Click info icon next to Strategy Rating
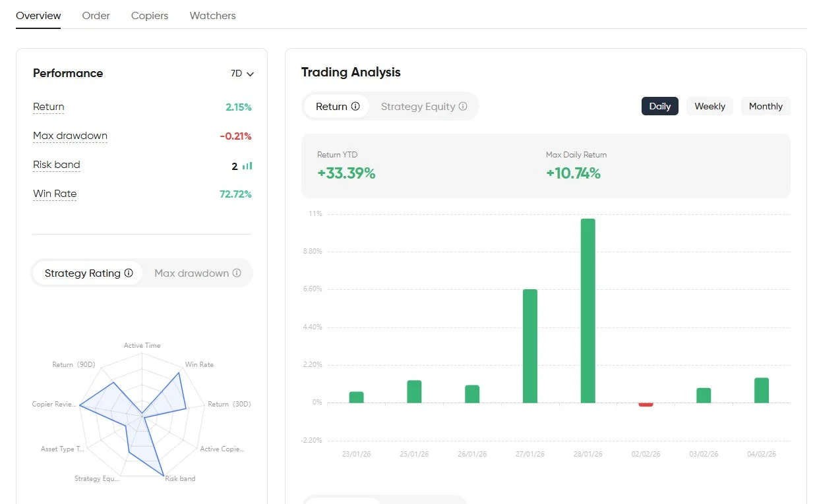Screen dimensions: 817x504 (129, 273)
